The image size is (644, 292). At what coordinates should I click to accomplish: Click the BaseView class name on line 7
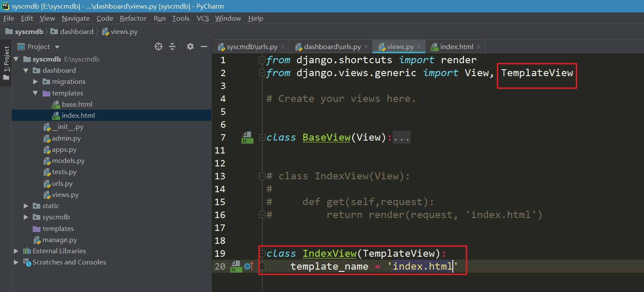[327, 138]
